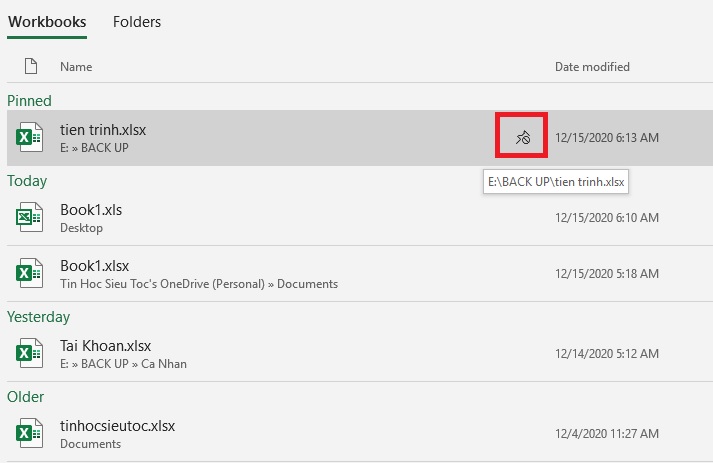Sort by Date modified column header

pos(592,67)
